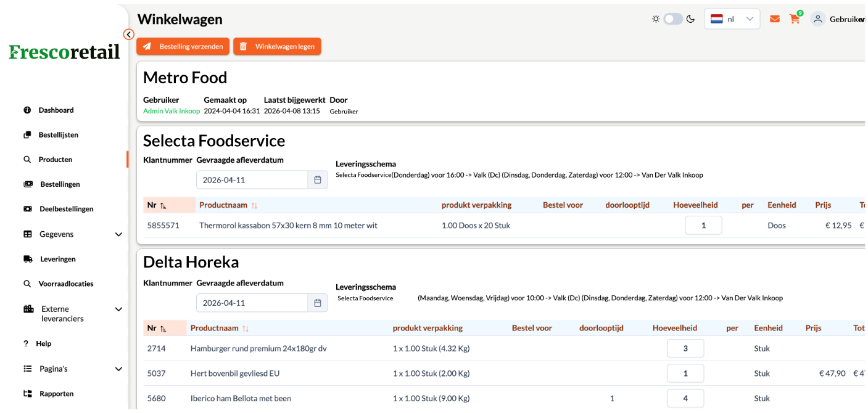The width and height of the screenshot is (868, 413).
Task: Toggle the light/dark mode switch
Action: (x=673, y=19)
